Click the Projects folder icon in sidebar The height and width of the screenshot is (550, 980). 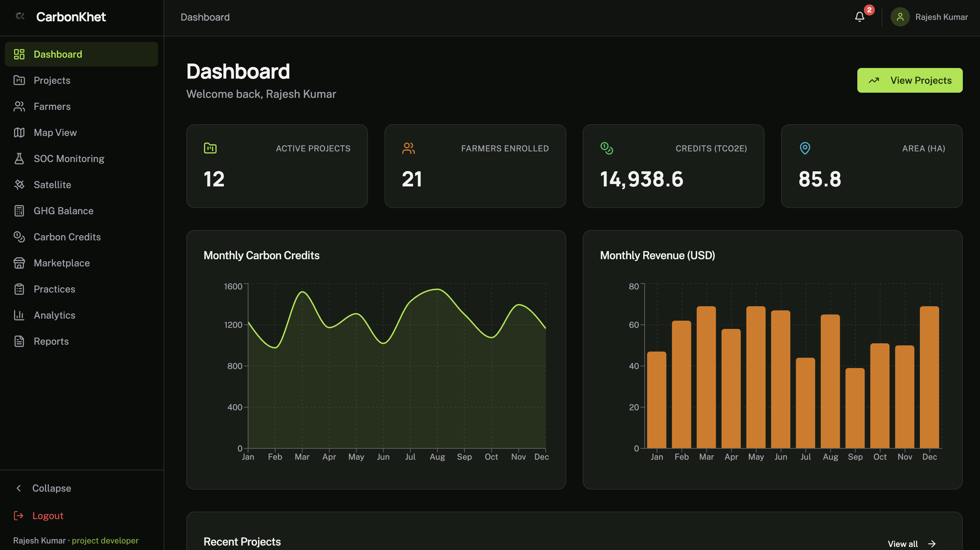[x=19, y=80]
